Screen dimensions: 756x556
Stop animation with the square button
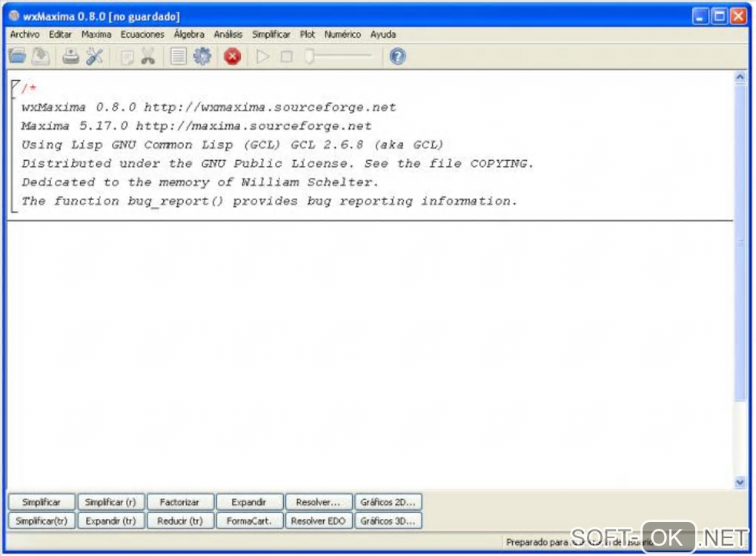[x=286, y=56]
